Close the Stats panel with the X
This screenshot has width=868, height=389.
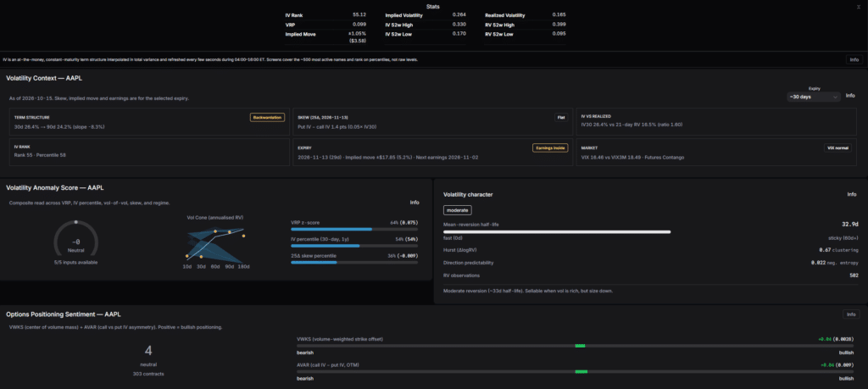(x=859, y=7)
